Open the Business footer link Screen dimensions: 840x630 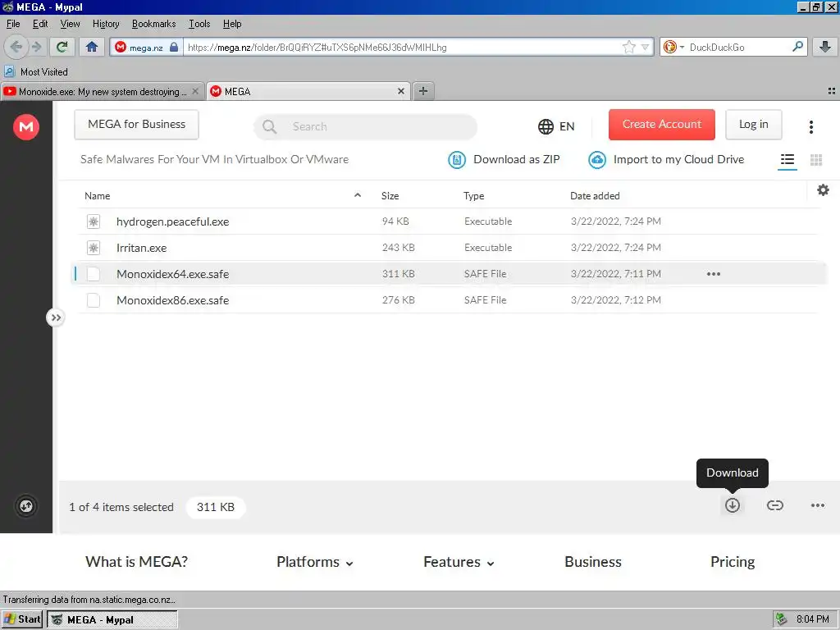click(x=593, y=561)
